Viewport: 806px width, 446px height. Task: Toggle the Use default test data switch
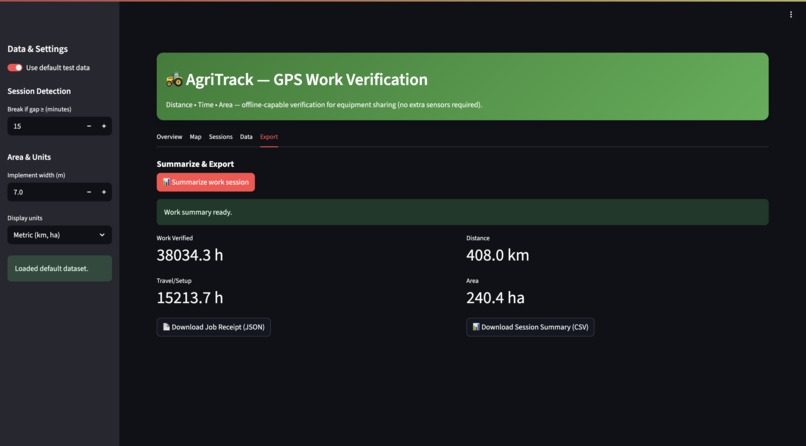tap(15, 68)
